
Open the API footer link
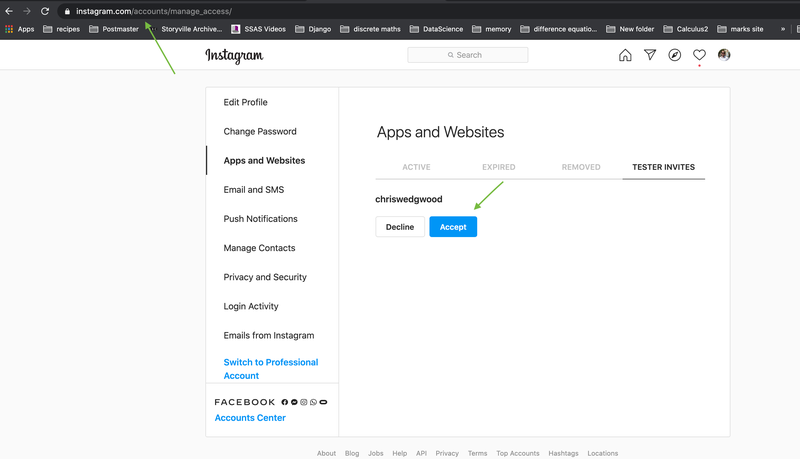[x=421, y=453]
